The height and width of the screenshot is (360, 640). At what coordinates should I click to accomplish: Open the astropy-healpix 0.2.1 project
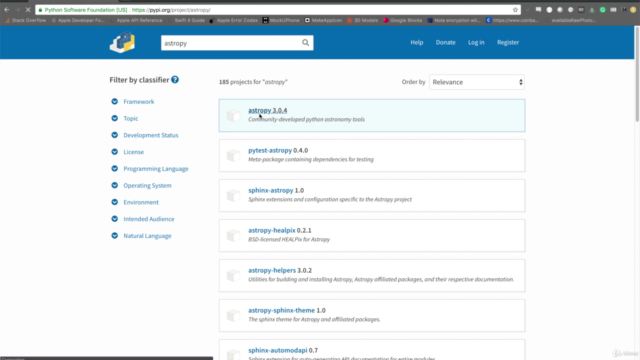[280, 230]
